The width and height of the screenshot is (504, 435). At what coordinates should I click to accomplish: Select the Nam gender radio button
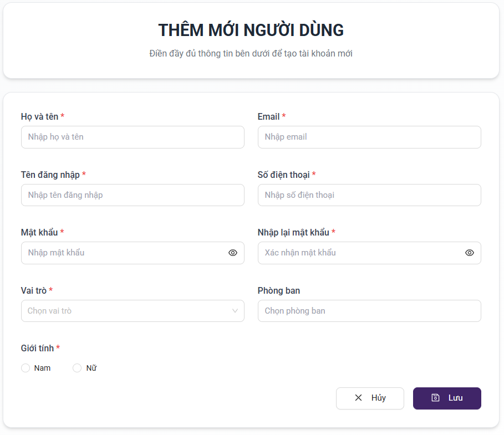point(26,368)
